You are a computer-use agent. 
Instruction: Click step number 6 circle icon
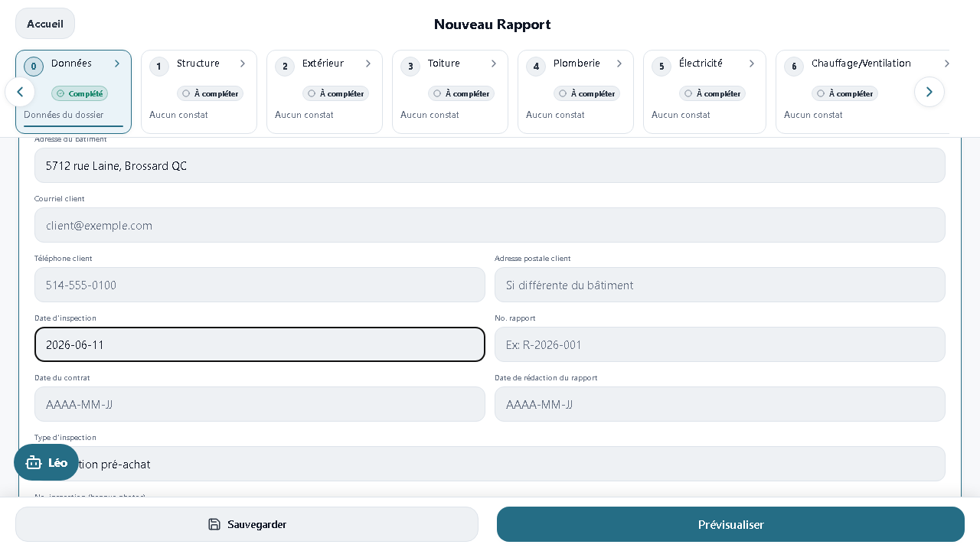tap(794, 67)
